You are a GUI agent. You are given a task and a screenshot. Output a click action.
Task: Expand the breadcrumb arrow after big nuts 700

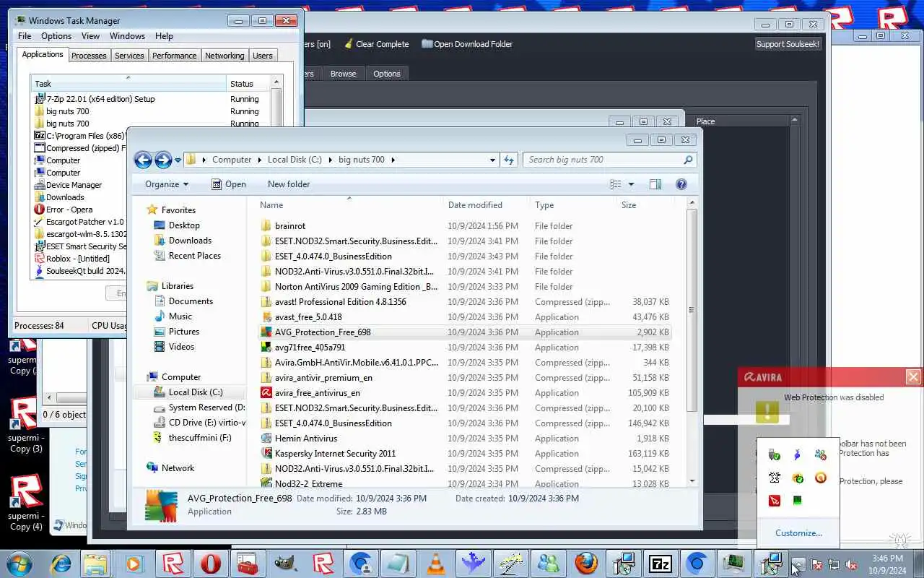tap(393, 160)
